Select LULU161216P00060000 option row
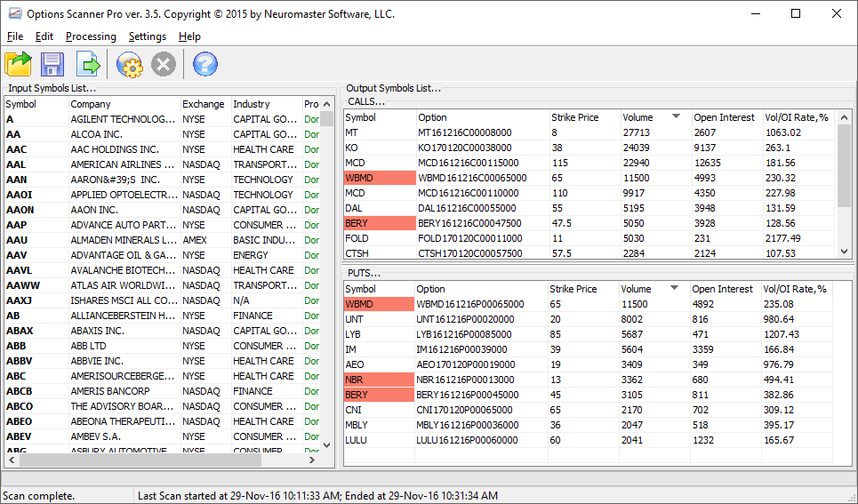The width and height of the screenshot is (858, 504). tap(467, 440)
